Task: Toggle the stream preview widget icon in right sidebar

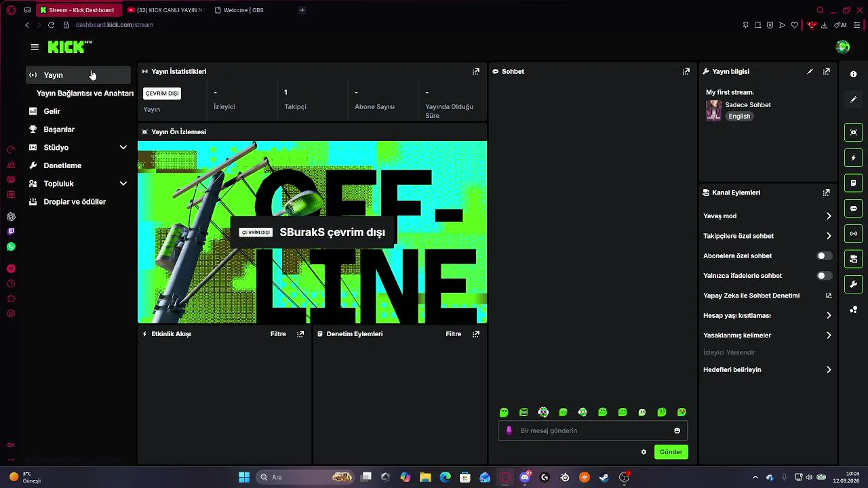Action: point(854,132)
